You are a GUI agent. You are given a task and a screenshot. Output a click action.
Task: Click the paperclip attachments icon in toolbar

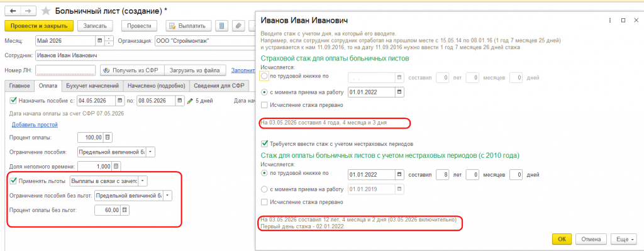[238, 25]
